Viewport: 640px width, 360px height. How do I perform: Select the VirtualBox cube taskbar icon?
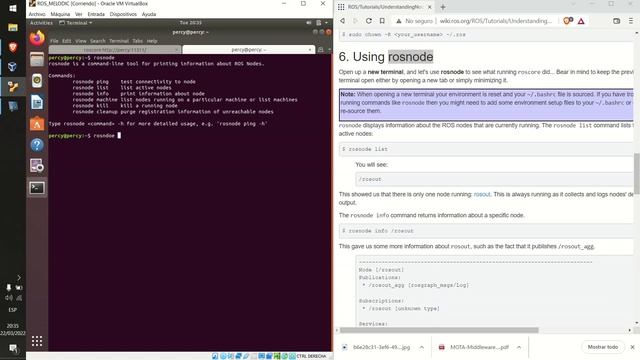13,67
